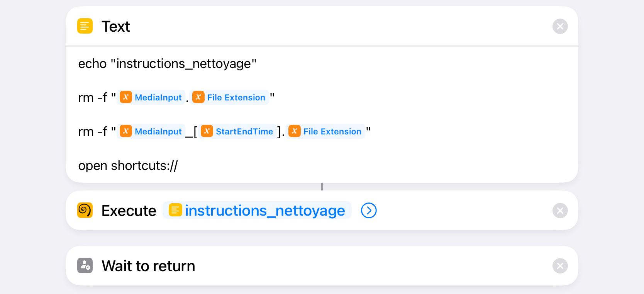The width and height of the screenshot is (644, 294).
Task: Click the yellow text icon inside instructions_nettoyage token
Action: [x=175, y=211]
